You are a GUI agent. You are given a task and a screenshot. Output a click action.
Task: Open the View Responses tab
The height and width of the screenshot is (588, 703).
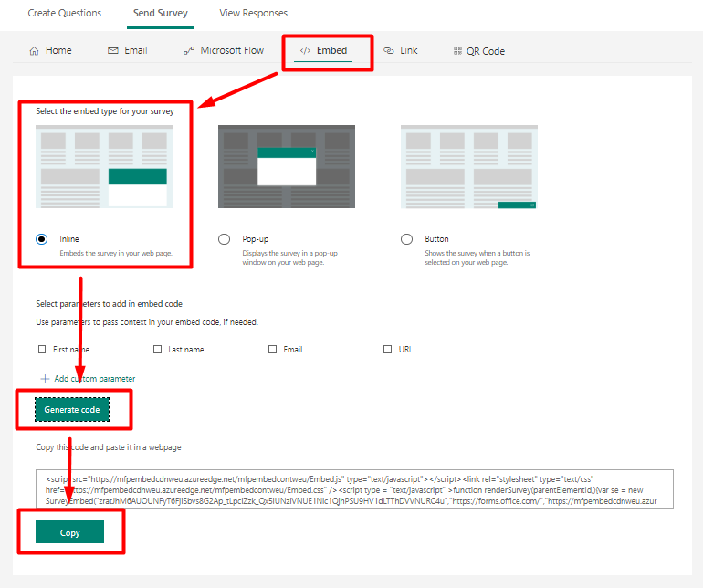(x=253, y=13)
